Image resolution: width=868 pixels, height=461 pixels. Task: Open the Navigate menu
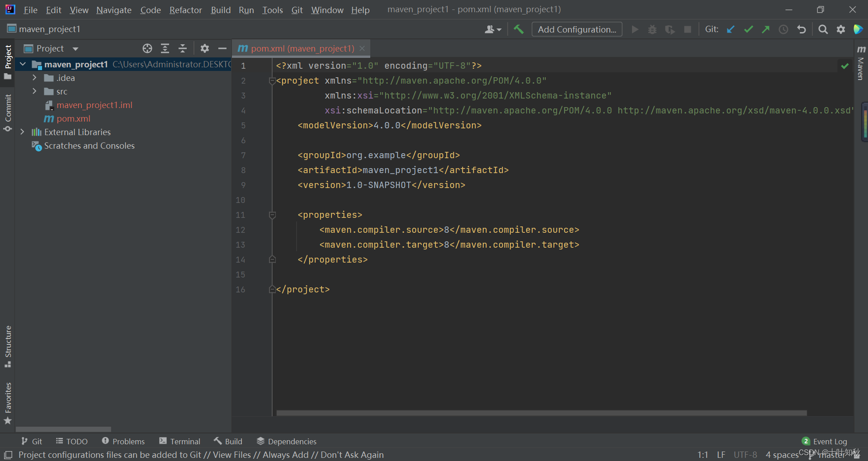(x=114, y=10)
